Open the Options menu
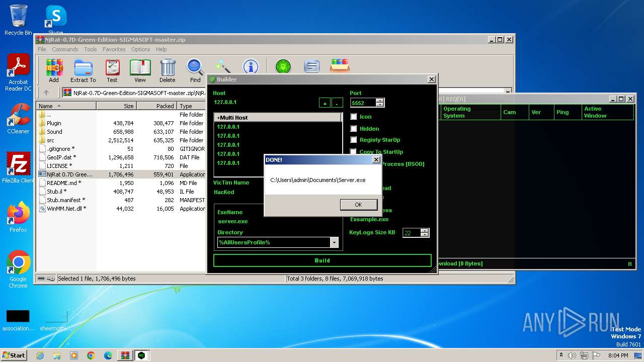644x362 pixels. tap(141, 49)
